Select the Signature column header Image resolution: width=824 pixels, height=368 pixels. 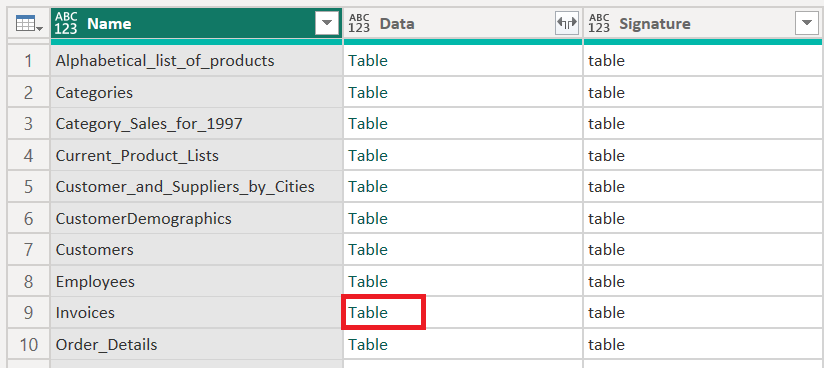click(703, 23)
